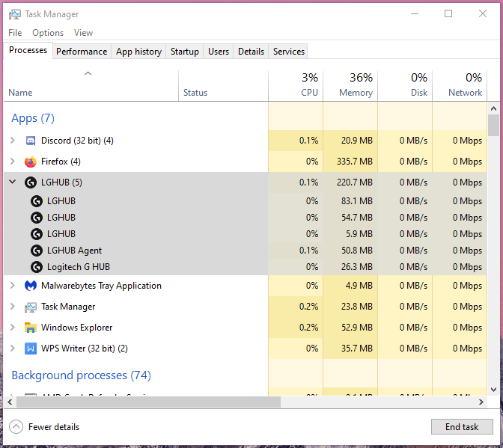Sort by the Disk column header
This screenshot has height=448, width=503.
tap(405, 86)
